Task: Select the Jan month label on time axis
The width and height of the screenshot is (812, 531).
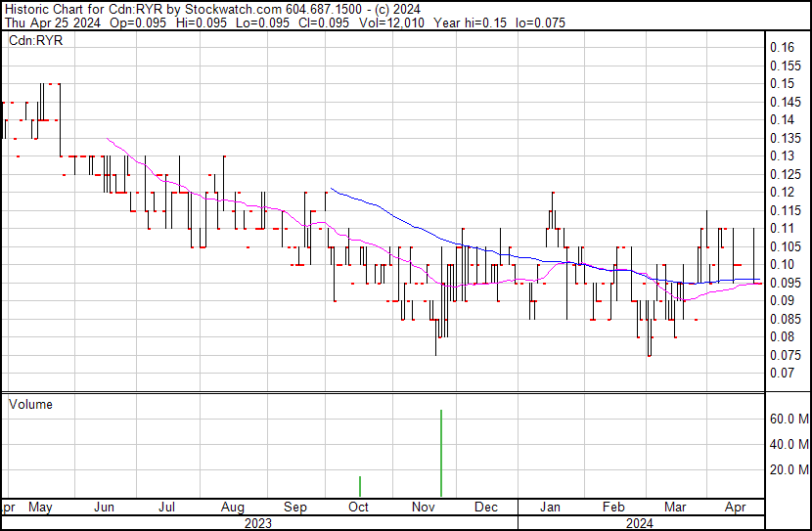Action: [x=550, y=508]
